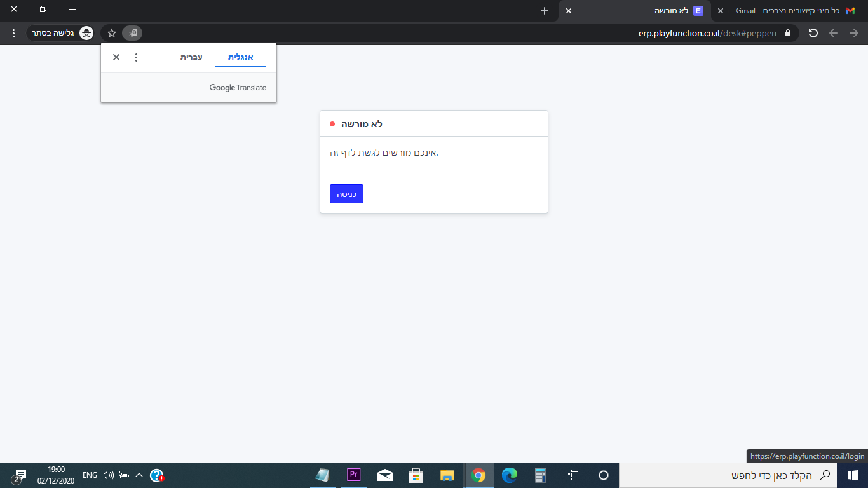Click the blue help question mark tray icon
868x488 pixels.
click(157, 475)
